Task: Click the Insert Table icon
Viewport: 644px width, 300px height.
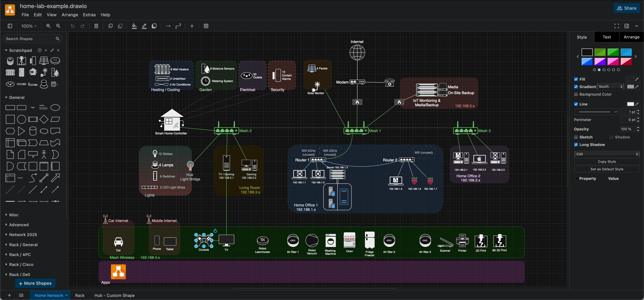Action: pyautogui.click(x=206, y=26)
